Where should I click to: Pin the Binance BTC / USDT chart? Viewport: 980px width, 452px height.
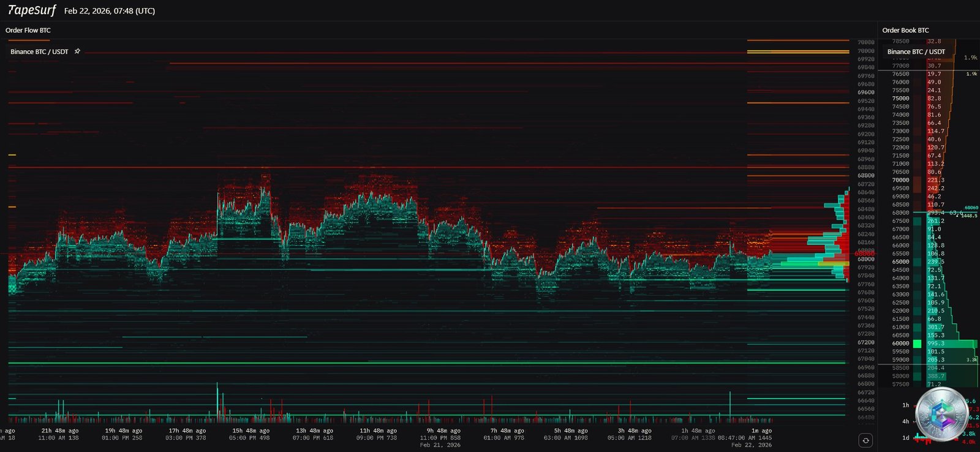point(77,51)
